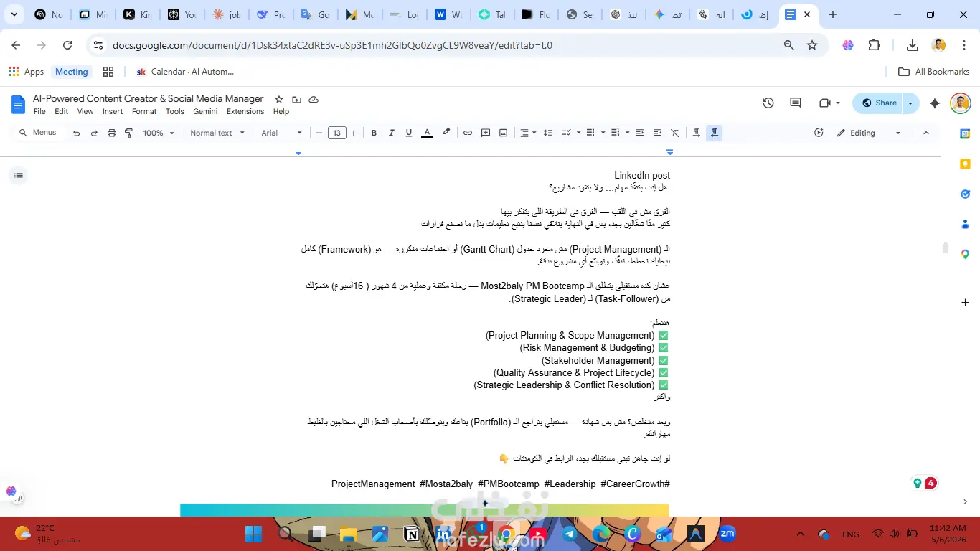Image resolution: width=980 pixels, height=551 pixels.
Task: Click the font size field showing 13
Action: coord(337,133)
